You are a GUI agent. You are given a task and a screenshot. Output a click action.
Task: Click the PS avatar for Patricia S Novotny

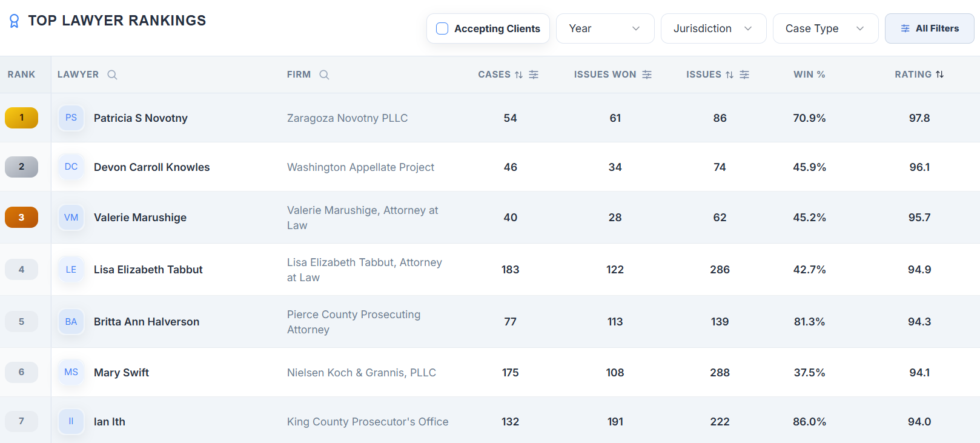click(71, 118)
